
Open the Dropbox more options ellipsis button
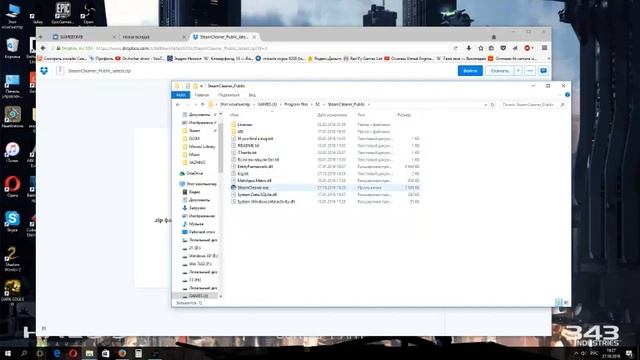[530, 71]
